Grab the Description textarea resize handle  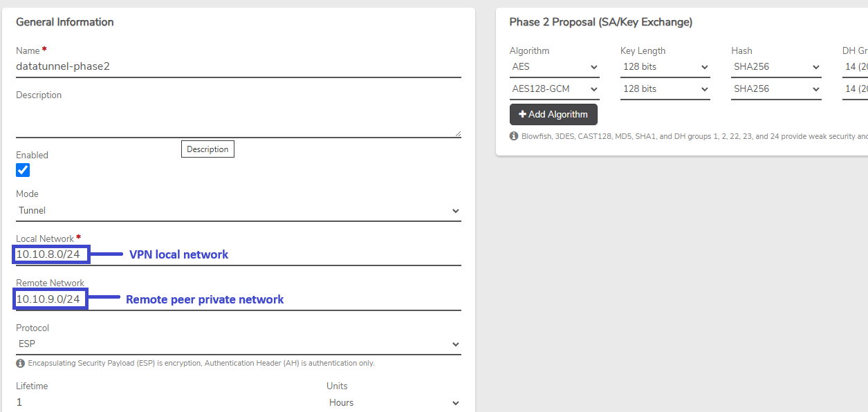click(457, 133)
